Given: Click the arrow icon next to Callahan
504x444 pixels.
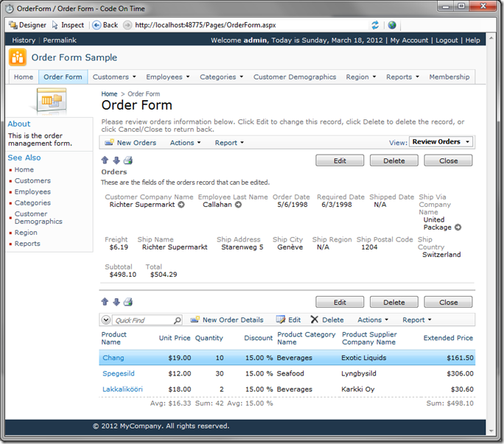Looking at the screenshot, I should [238, 205].
